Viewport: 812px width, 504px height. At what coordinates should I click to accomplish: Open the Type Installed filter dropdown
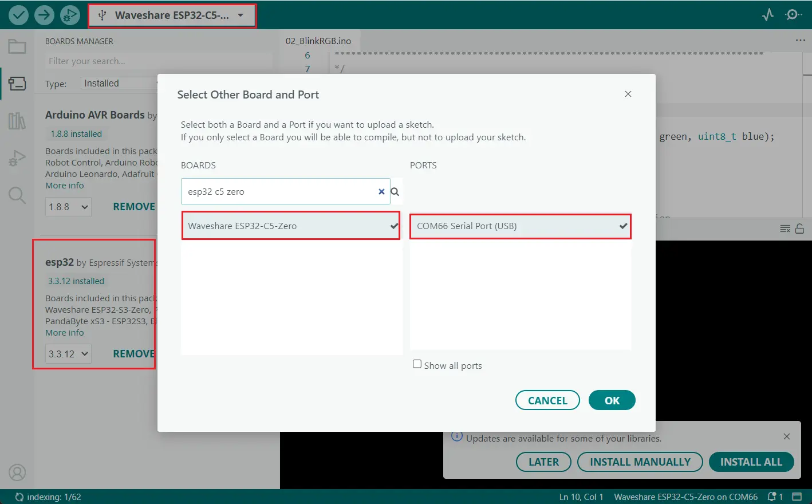coord(120,84)
